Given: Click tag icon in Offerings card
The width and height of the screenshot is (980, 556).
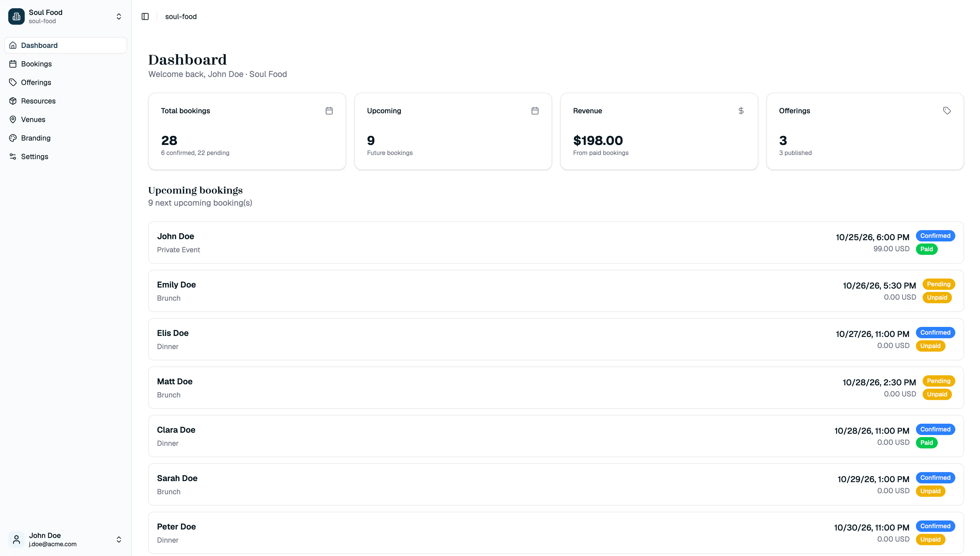Looking at the screenshot, I should pos(947,111).
